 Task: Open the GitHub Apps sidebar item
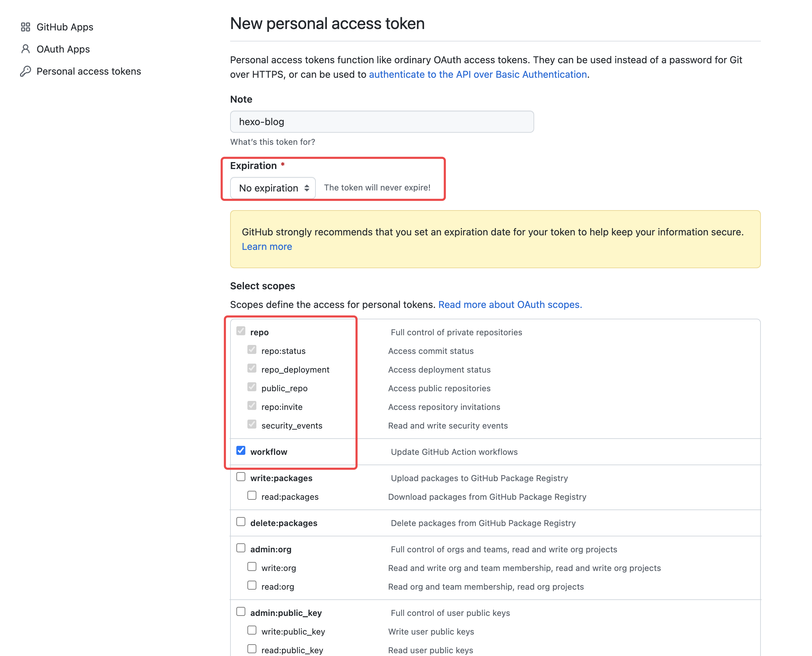[x=65, y=27]
